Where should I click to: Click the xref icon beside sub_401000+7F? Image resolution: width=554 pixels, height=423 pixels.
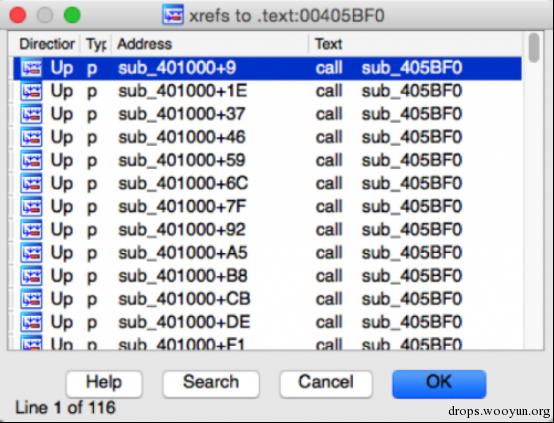(31, 207)
